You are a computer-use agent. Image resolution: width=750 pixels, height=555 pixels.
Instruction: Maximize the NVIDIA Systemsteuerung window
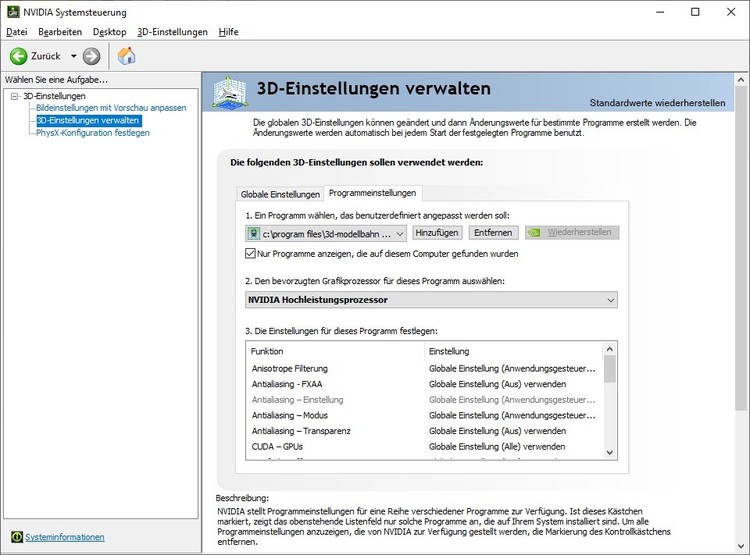click(x=695, y=12)
